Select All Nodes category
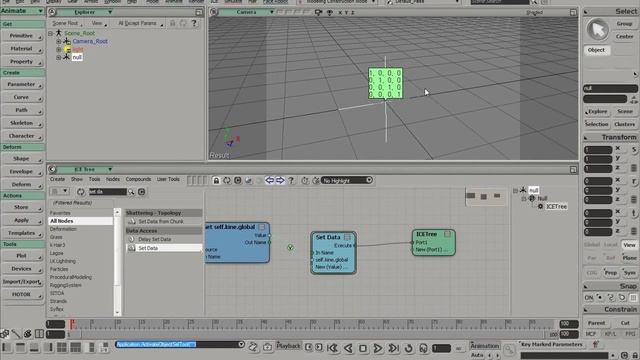Image resolution: width=640 pixels, height=360 pixels. point(80,221)
